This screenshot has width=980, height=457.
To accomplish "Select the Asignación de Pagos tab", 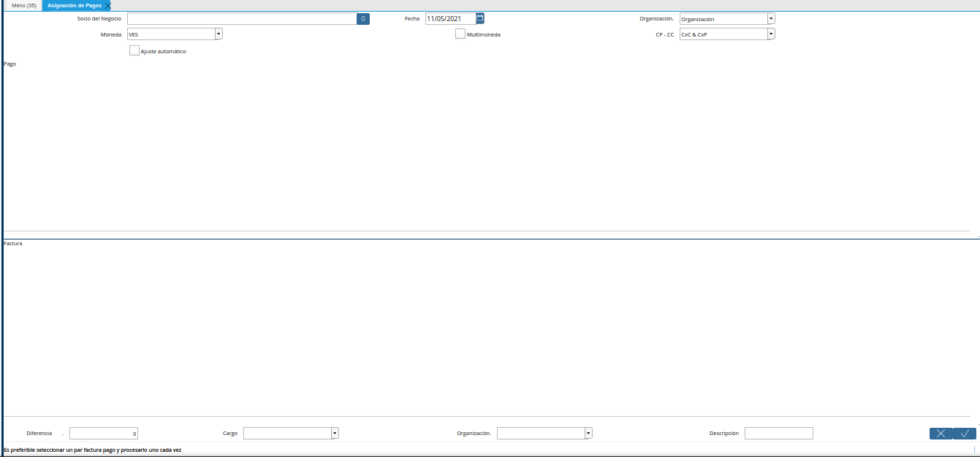I will [75, 5].
